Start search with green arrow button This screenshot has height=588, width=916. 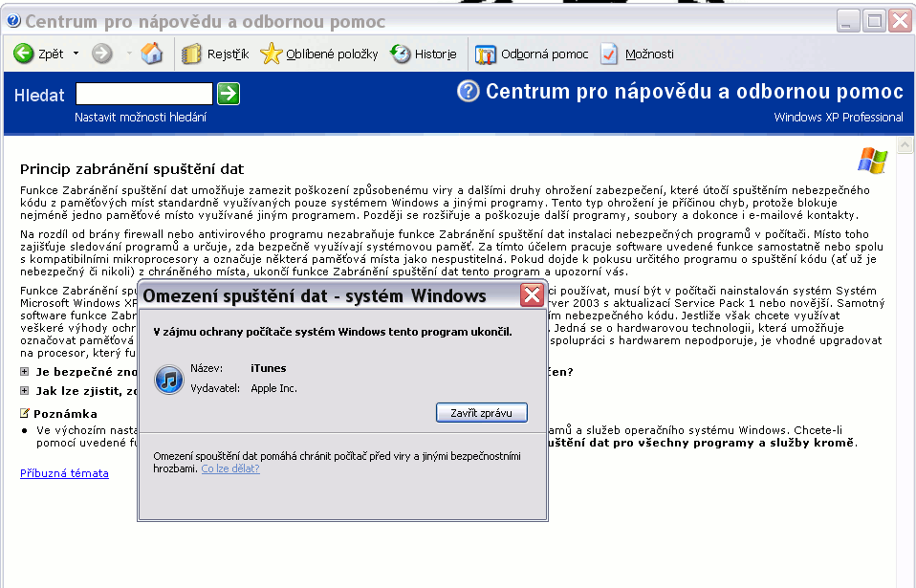point(229,94)
